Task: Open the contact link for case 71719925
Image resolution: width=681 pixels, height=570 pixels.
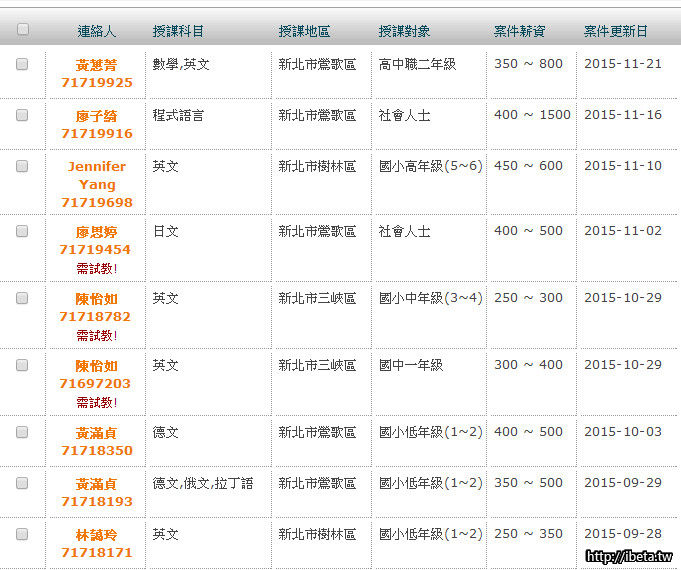Action: (96, 73)
